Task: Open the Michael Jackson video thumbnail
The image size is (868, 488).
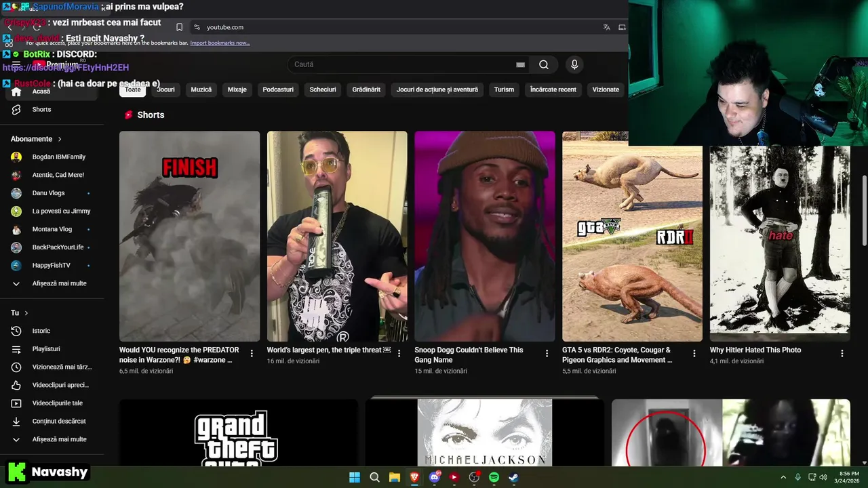Action: (485, 432)
